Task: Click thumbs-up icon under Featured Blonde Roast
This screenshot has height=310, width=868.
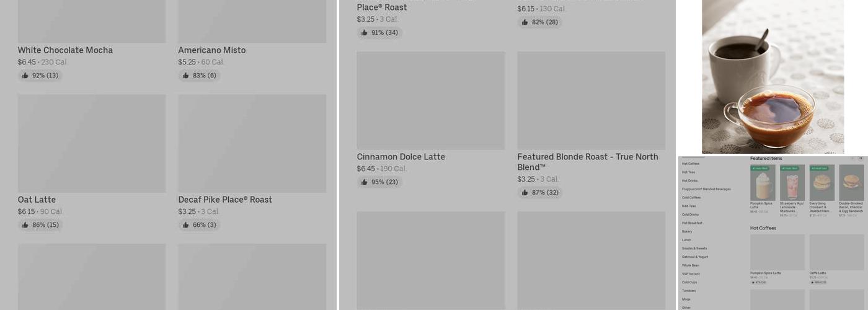Action: pos(525,193)
